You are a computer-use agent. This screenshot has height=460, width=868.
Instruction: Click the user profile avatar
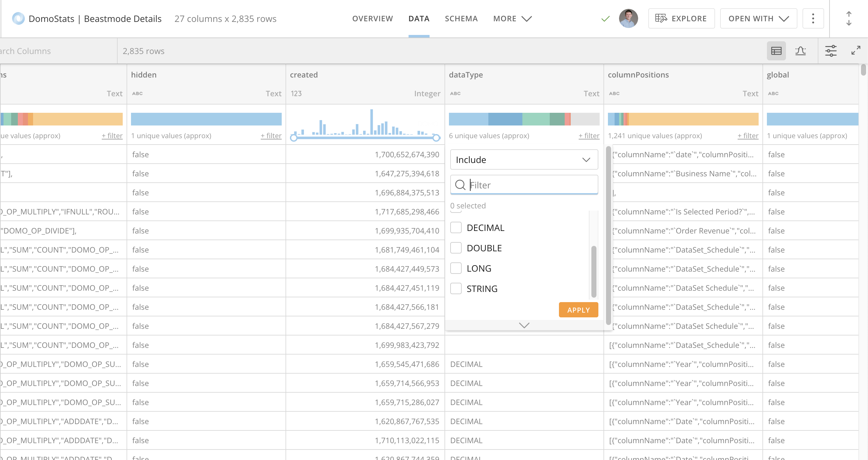[x=628, y=18]
